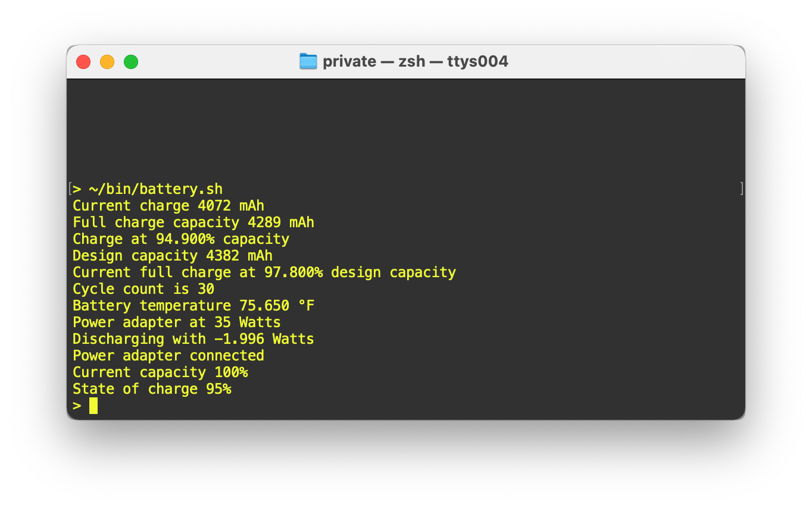The width and height of the screenshot is (812, 508).
Task: Click the window title 'private — zsh — ttys004'
Action: coord(416,61)
